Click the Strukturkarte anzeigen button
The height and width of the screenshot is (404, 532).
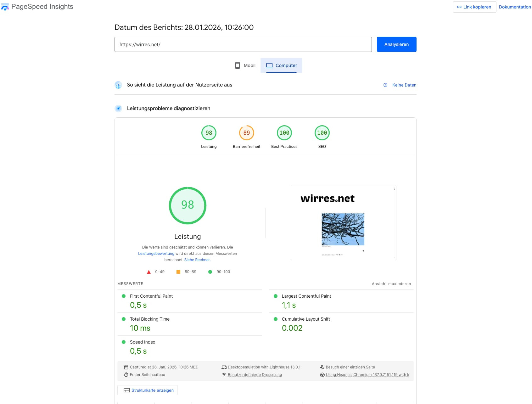(148, 390)
